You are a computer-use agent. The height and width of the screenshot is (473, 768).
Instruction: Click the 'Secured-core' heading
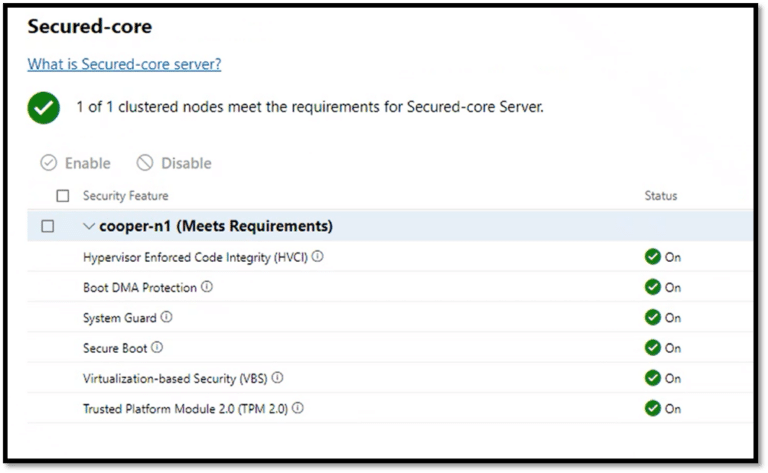coord(90,26)
